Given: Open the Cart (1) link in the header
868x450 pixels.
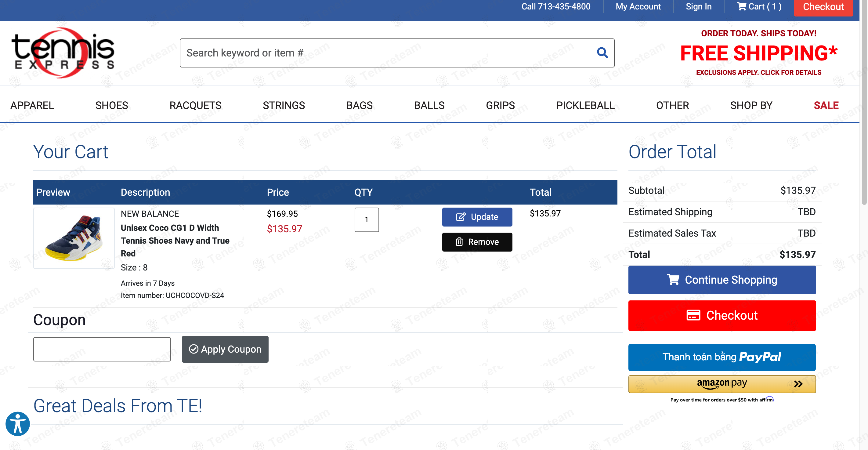Looking at the screenshot, I should tap(759, 7).
